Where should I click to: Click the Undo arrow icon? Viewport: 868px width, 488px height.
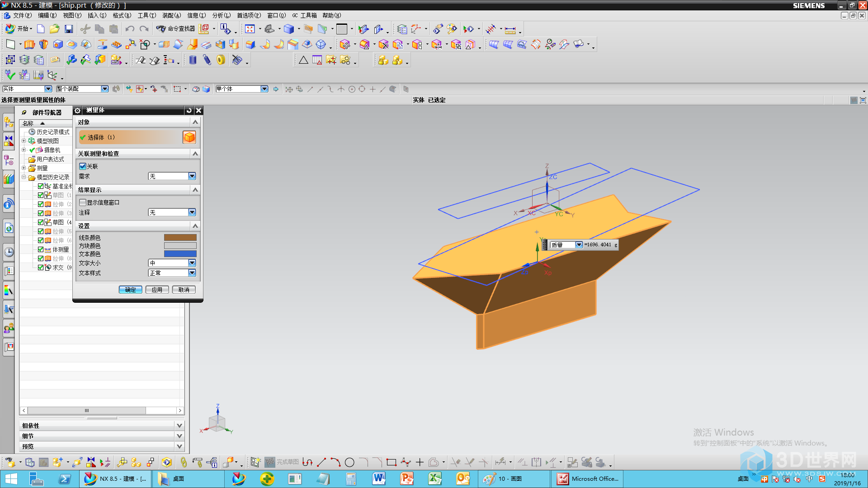click(130, 29)
